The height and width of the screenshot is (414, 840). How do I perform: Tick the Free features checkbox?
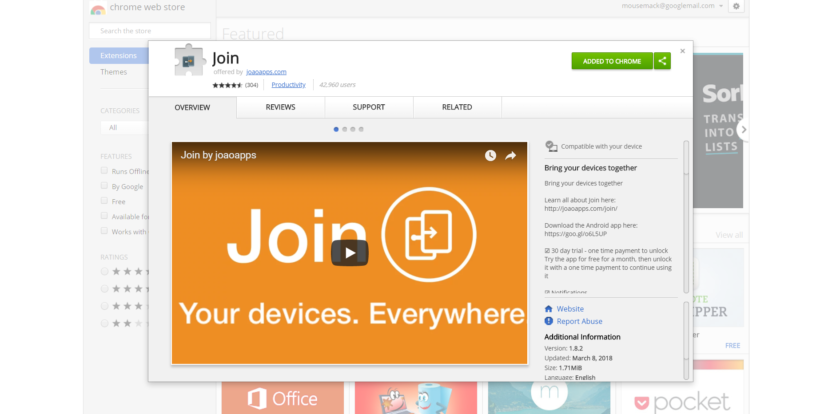coord(104,201)
